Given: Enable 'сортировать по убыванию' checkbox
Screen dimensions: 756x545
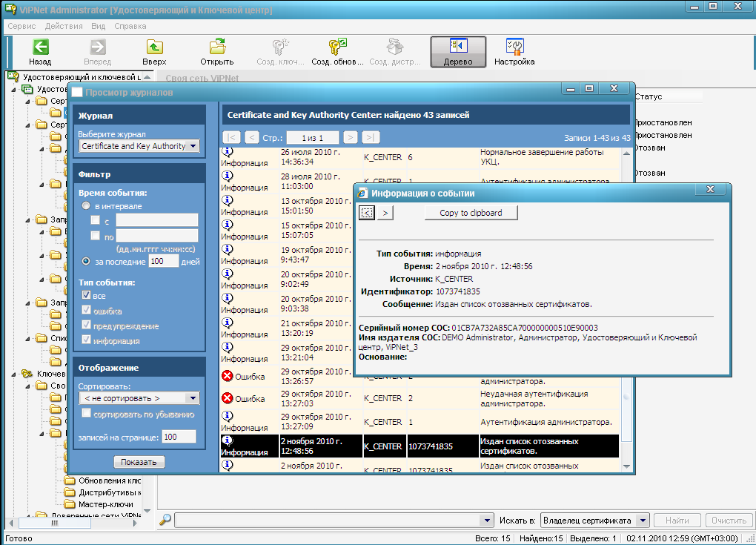Looking at the screenshot, I should [x=86, y=413].
